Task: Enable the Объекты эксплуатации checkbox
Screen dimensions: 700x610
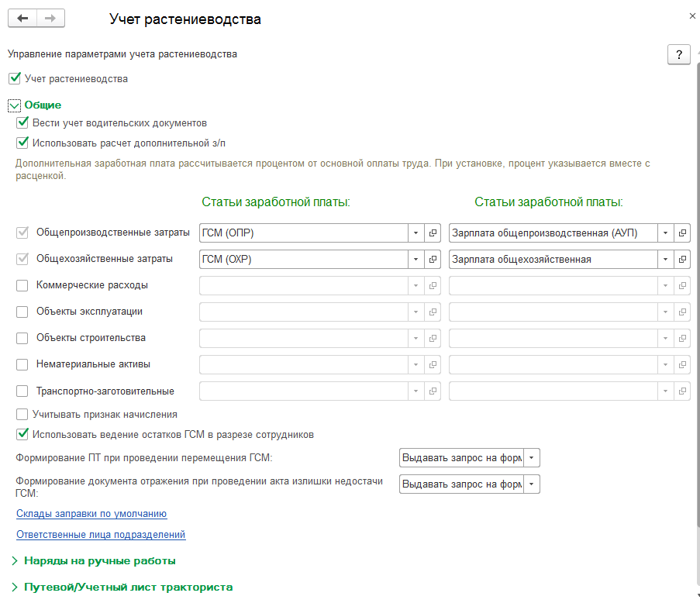Action: point(22,312)
